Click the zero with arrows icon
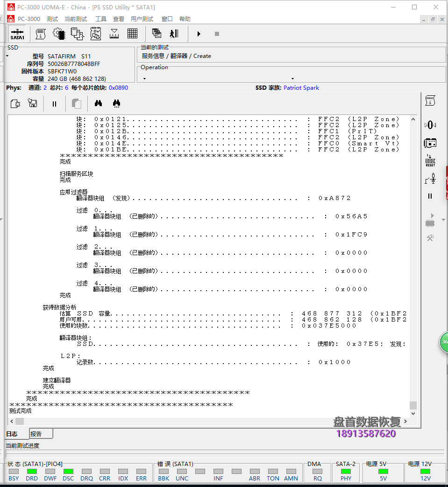 click(x=430, y=125)
